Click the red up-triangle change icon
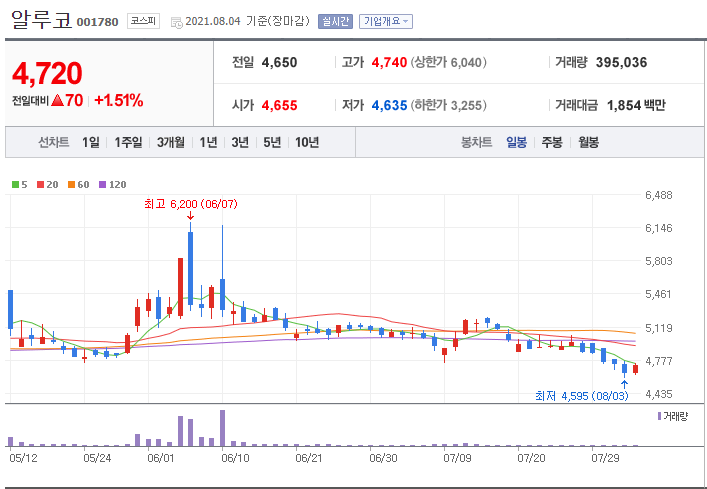The width and height of the screenshot is (707, 489). click(57, 101)
